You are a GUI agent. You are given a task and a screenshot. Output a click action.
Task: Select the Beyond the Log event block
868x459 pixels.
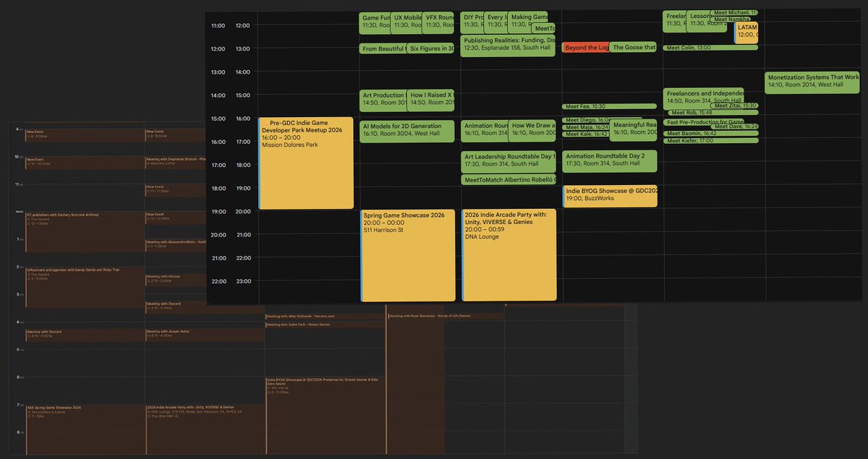pyautogui.click(x=586, y=47)
